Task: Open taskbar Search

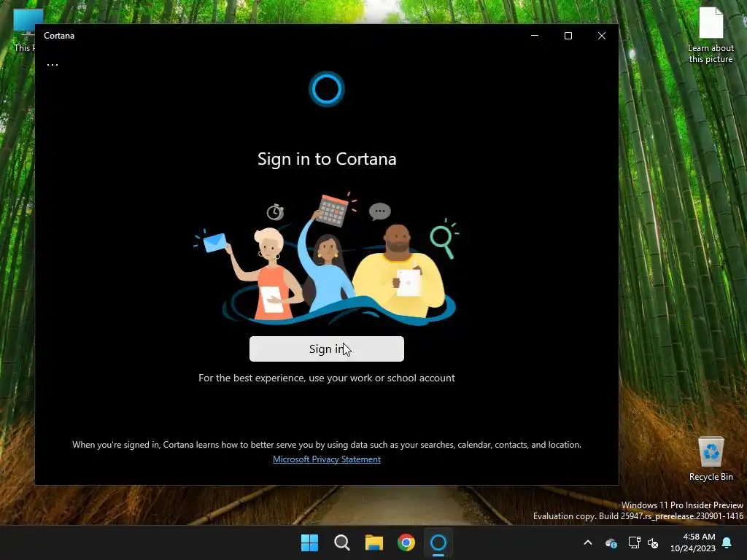Action: tap(342, 542)
